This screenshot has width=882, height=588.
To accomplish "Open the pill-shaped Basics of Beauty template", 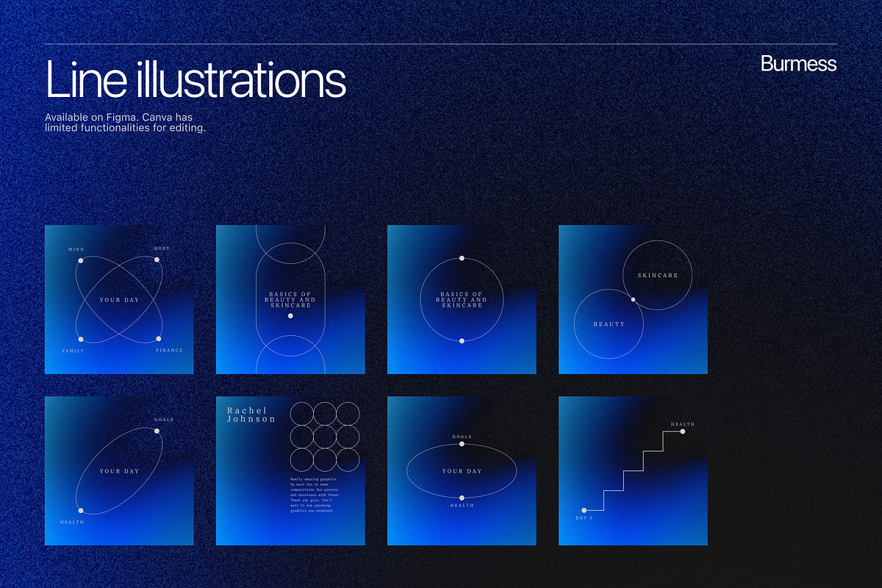I will (x=290, y=300).
